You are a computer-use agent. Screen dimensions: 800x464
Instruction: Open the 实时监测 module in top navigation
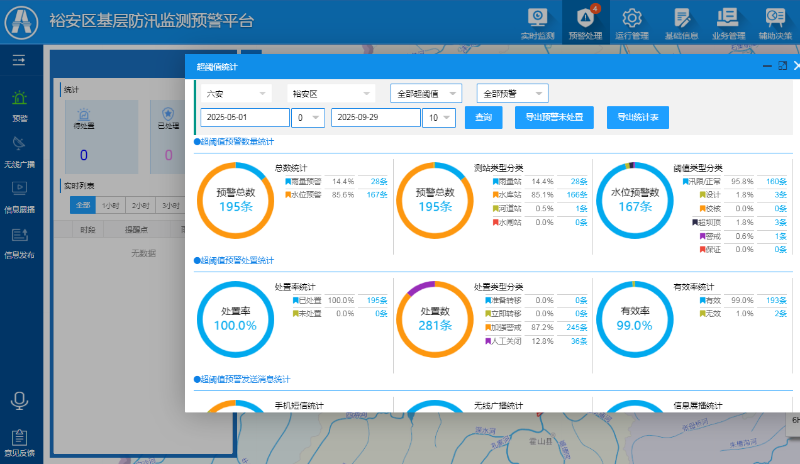pos(537,23)
